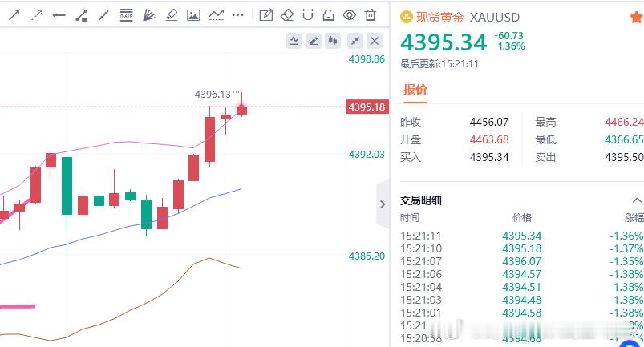Select the highlighter marker tool

pyautogui.click(x=172, y=15)
